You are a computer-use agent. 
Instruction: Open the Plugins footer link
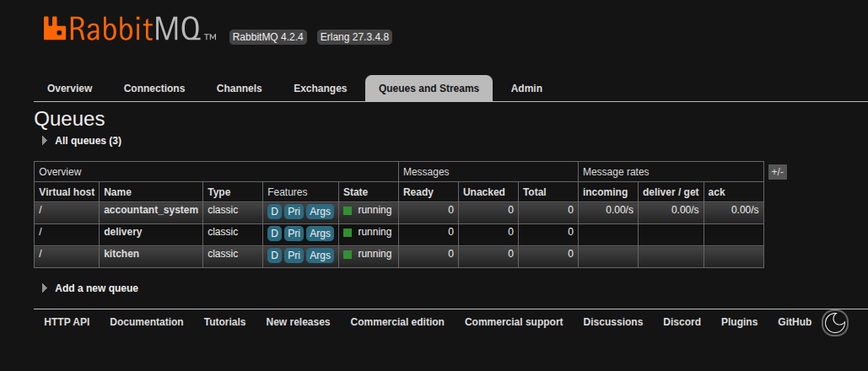tap(739, 322)
